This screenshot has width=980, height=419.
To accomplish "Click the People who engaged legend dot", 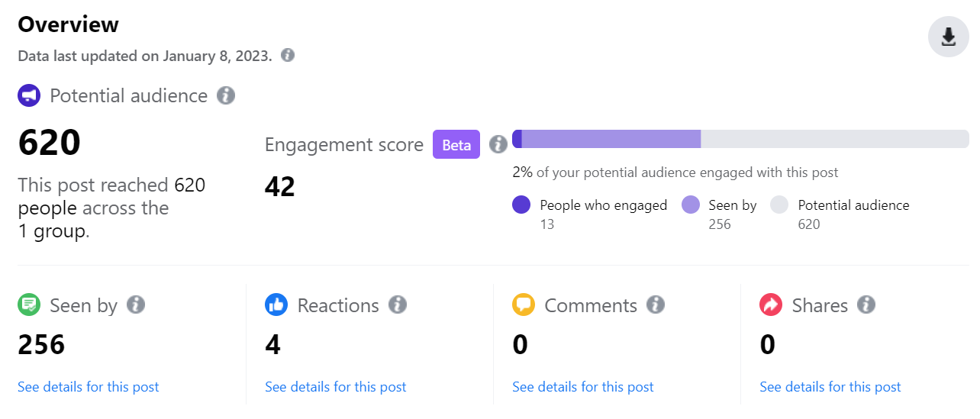I will point(521,205).
